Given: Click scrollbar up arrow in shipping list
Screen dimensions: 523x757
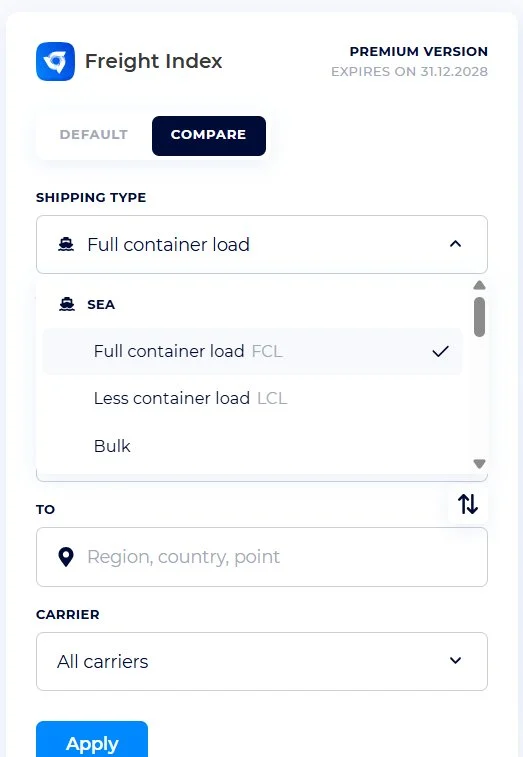Looking at the screenshot, I should (x=479, y=285).
